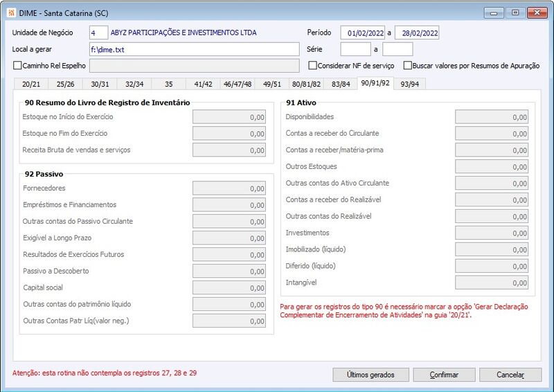The width and height of the screenshot is (554, 392).
Task: Click the Últimos gerados button
Action: pos(370,375)
